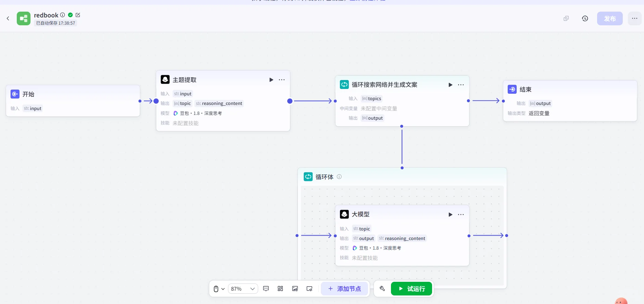The image size is (644, 304).
Task: Open mouse interaction mode dropdown
Action: click(x=219, y=289)
